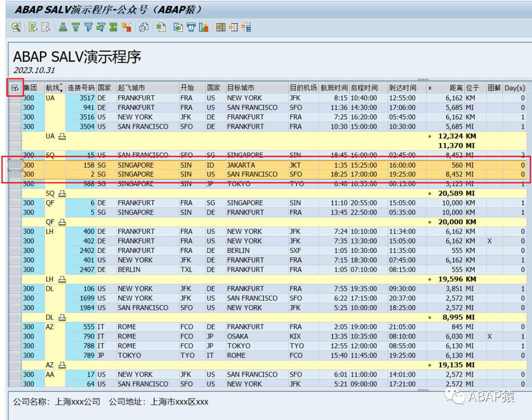Open the ABC analysis chart icon
The width and height of the screenshot is (532, 420).
coord(203,28)
